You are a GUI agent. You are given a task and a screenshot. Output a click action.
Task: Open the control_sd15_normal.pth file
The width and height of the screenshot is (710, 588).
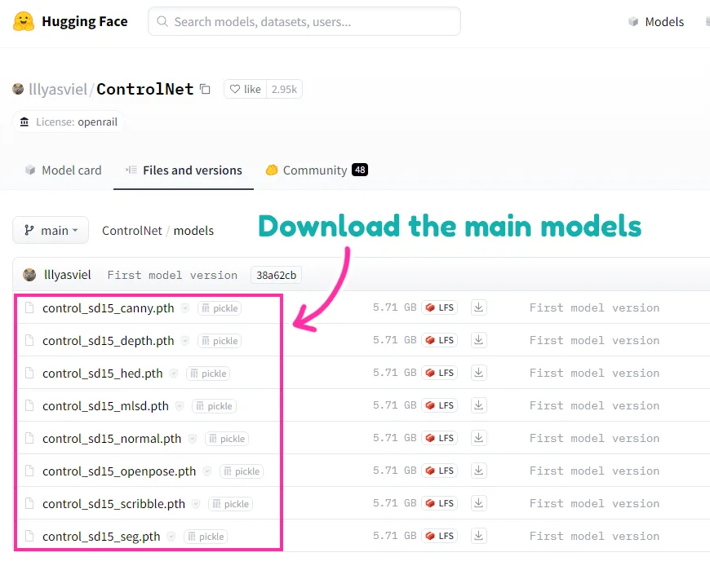point(112,439)
